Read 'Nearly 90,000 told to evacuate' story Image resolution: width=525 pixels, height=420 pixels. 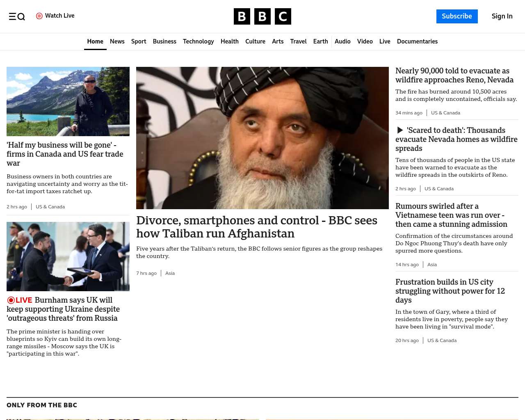(x=454, y=75)
